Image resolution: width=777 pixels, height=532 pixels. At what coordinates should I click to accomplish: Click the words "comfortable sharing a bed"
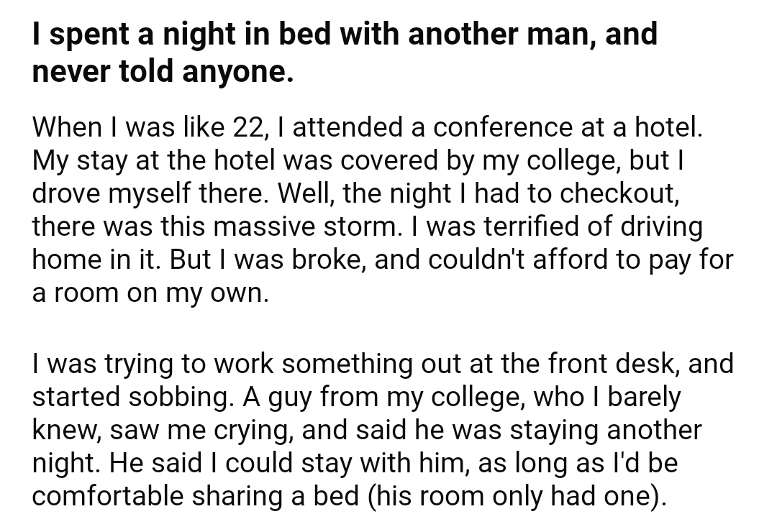click(x=195, y=496)
